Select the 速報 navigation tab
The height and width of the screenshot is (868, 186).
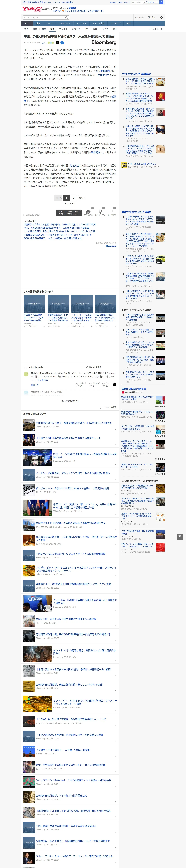tap(38, 24)
